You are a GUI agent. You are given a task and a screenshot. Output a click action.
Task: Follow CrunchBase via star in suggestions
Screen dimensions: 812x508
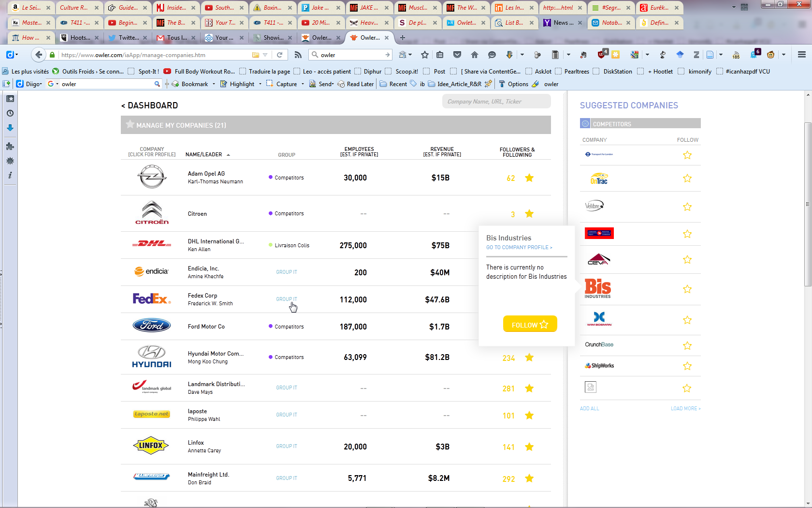point(687,345)
